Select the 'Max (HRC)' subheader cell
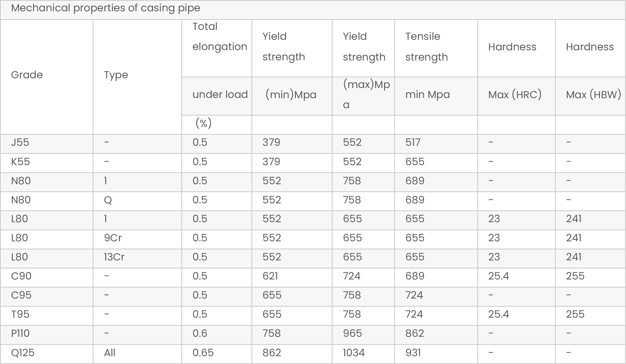 (x=515, y=95)
